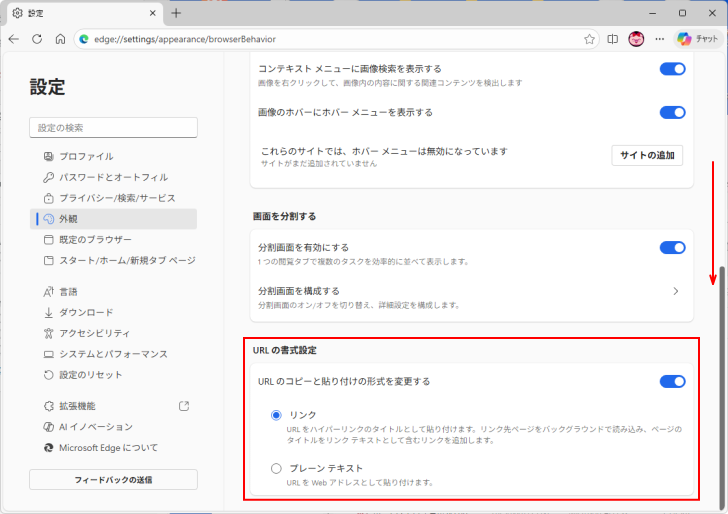Click the laptop icon beside システムとパフォーマンス
Image resolution: width=728 pixels, height=514 pixels.
(48, 354)
